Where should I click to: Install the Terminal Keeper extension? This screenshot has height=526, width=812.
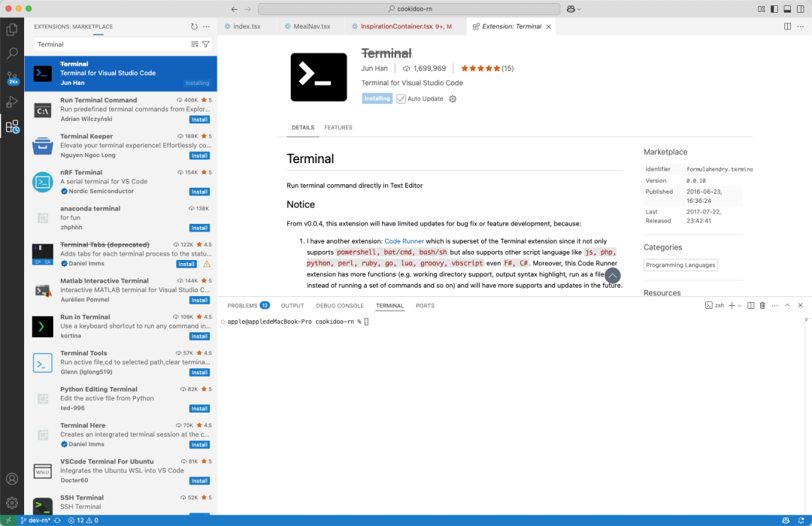199,156
